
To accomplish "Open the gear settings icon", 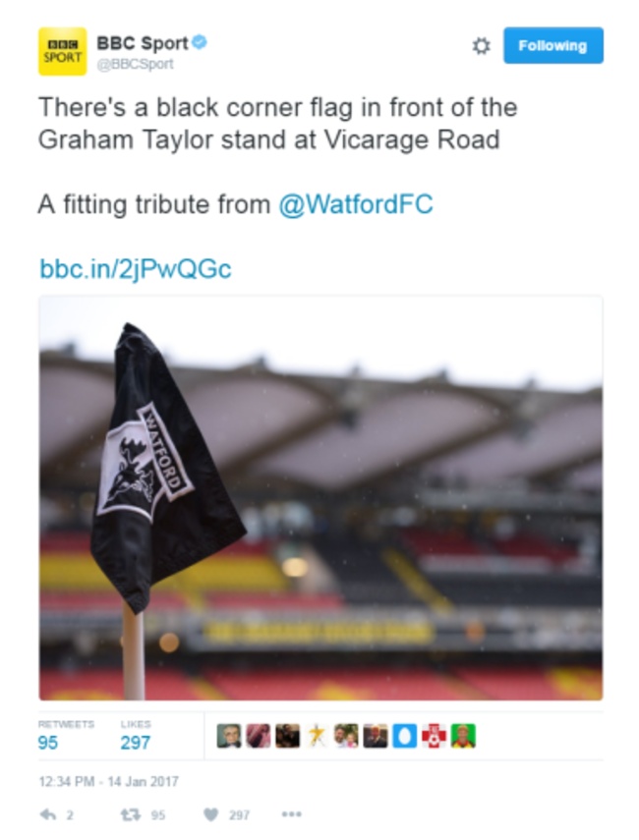I will 481,46.
